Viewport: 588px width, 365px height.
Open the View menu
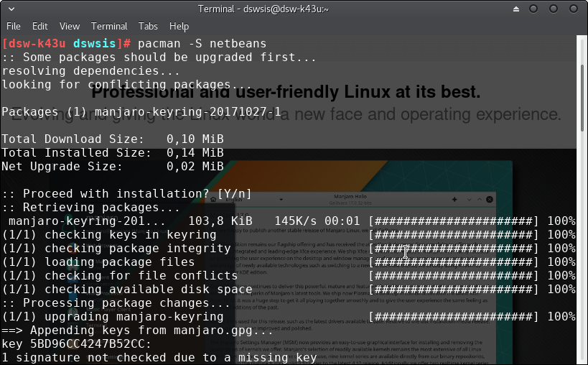point(70,27)
